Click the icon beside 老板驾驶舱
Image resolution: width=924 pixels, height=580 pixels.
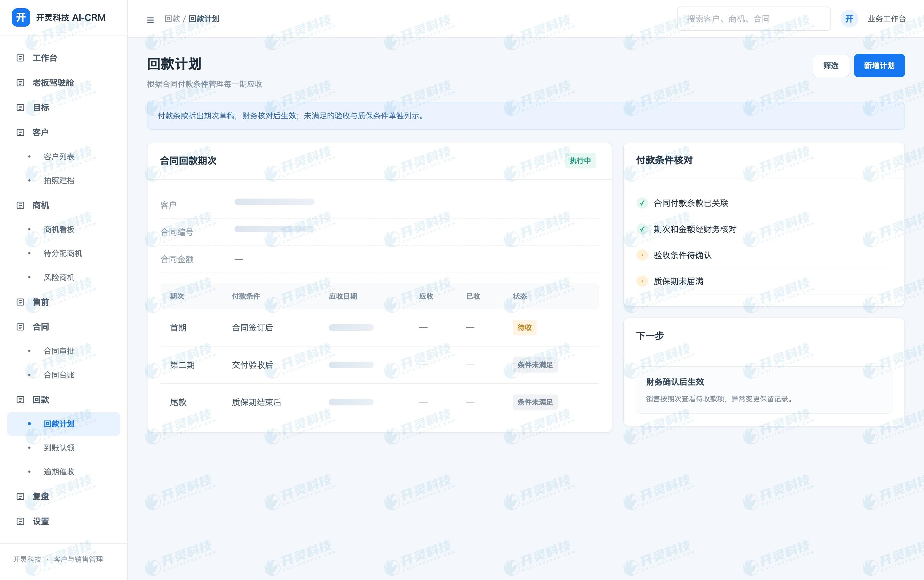tap(21, 83)
